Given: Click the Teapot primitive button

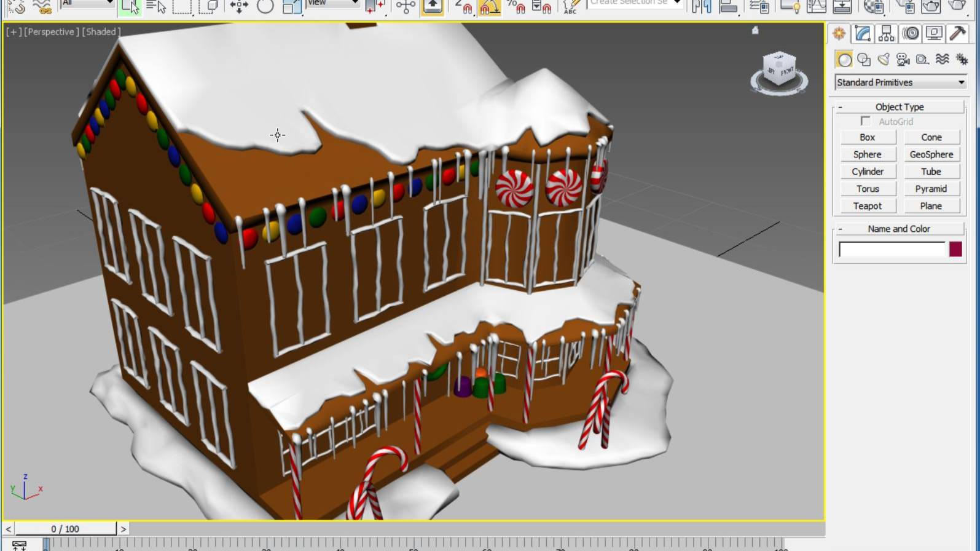Looking at the screenshot, I should pos(867,206).
